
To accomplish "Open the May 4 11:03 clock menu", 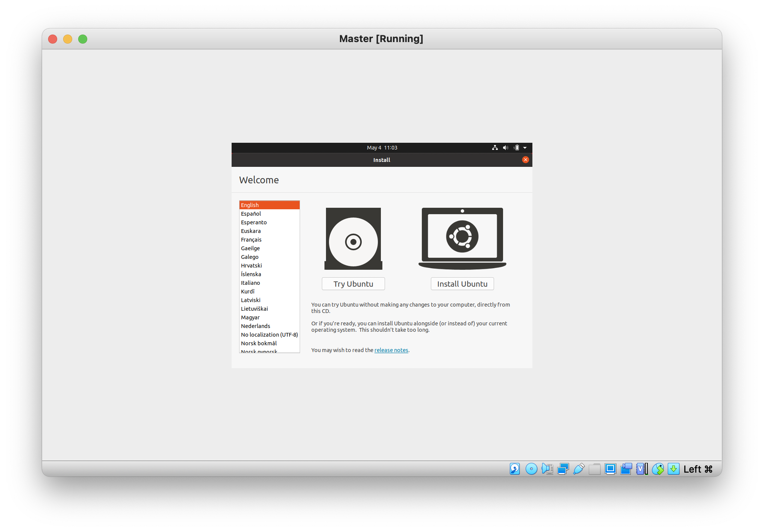I will 382,148.
